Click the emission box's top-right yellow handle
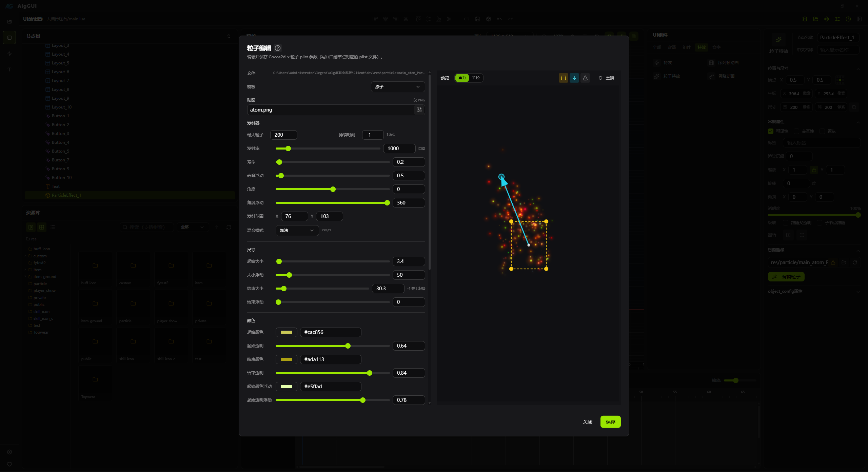Image resolution: width=868 pixels, height=472 pixels. point(546,221)
